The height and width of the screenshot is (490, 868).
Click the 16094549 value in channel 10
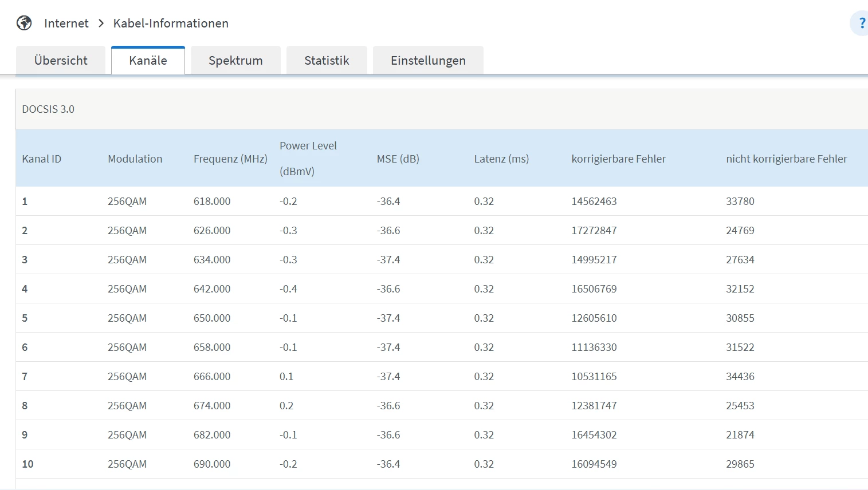tap(594, 464)
